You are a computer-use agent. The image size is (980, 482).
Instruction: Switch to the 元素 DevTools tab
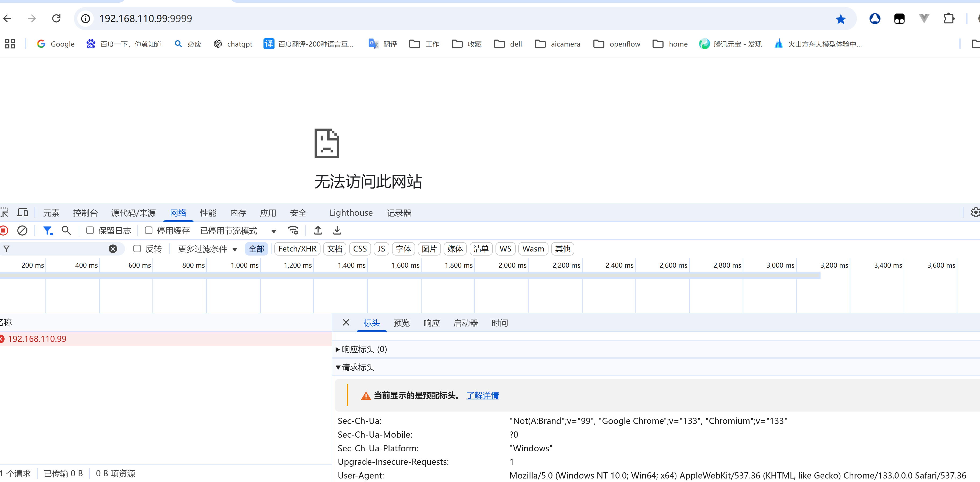[51, 213]
